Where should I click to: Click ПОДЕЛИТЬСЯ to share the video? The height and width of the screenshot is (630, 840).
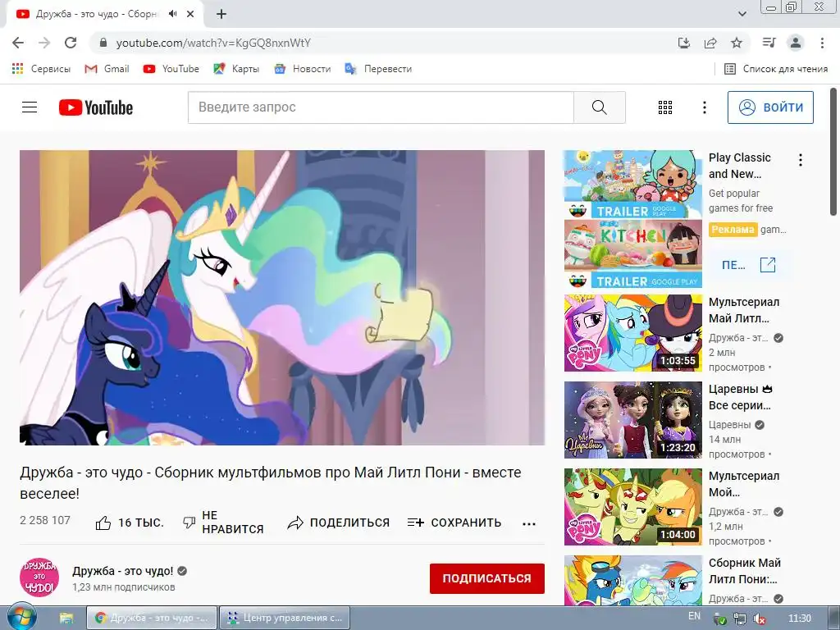338,523
